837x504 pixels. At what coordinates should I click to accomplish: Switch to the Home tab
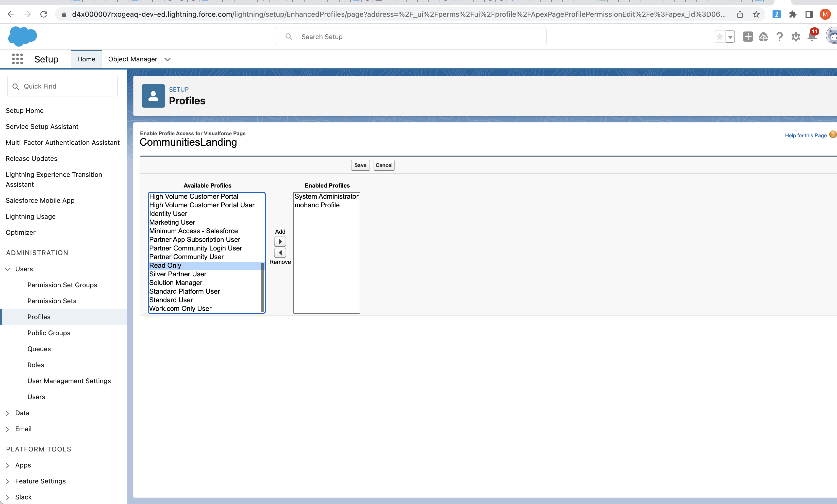point(86,59)
